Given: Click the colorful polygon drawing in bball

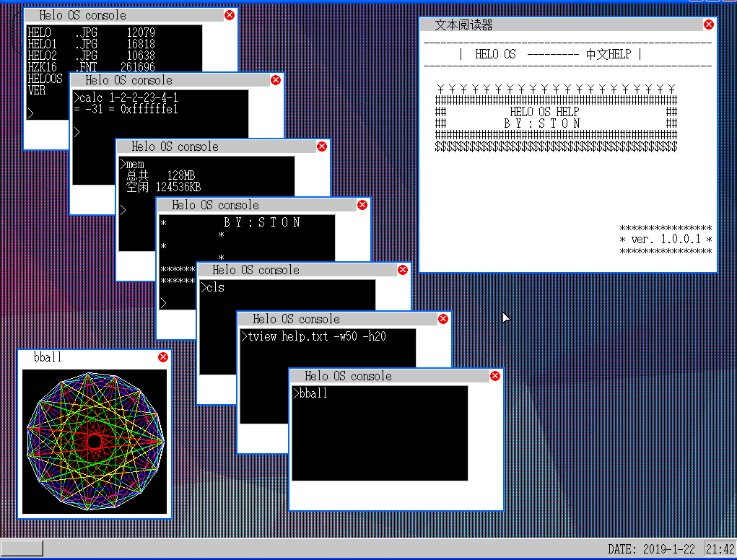Looking at the screenshot, I should (95, 441).
